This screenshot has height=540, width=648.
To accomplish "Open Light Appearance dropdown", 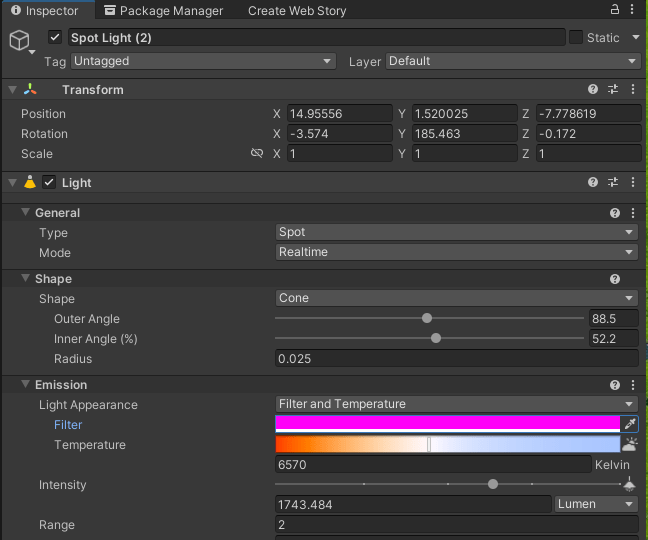I will pos(456,405).
